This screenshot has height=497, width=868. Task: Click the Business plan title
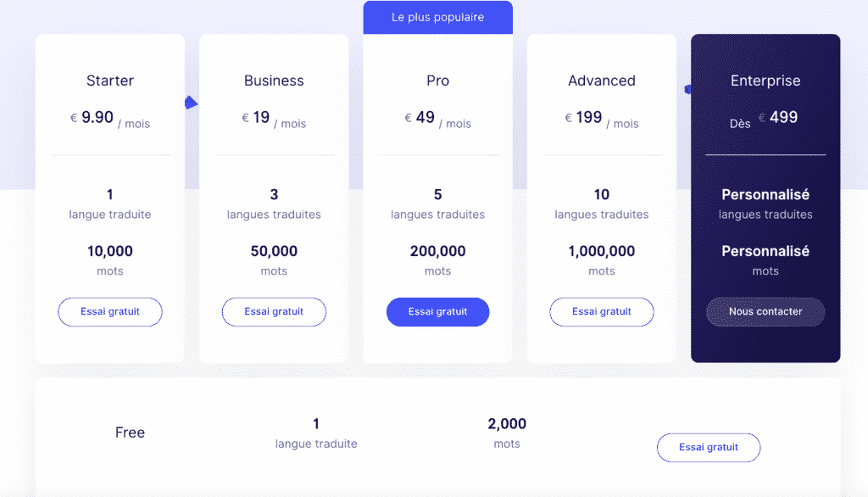tap(273, 80)
